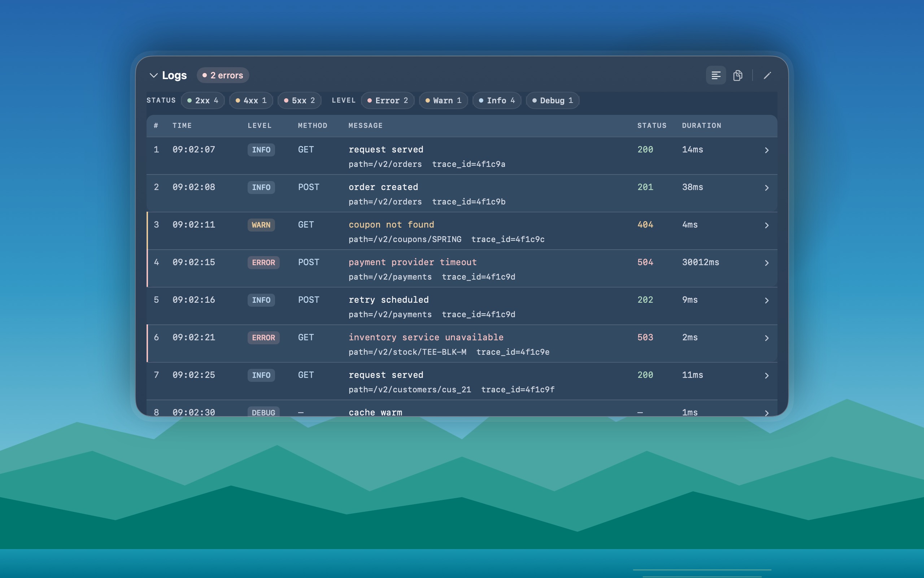924x578 pixels.
Task: Click status code 201
Action: pos(645,187)
